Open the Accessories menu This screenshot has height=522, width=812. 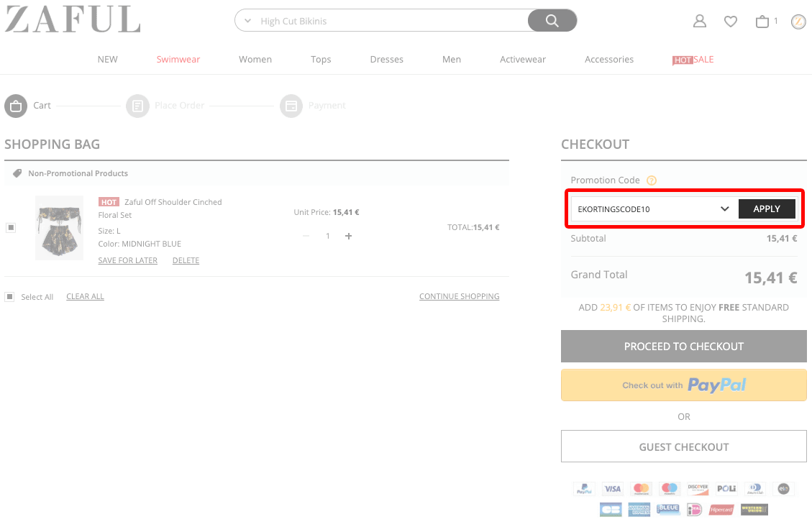609,60
